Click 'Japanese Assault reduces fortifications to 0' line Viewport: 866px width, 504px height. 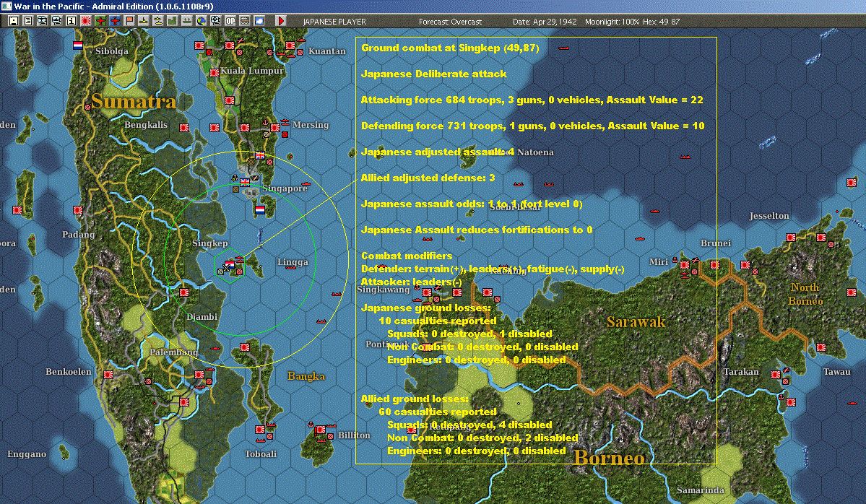[x=477, y=230]
